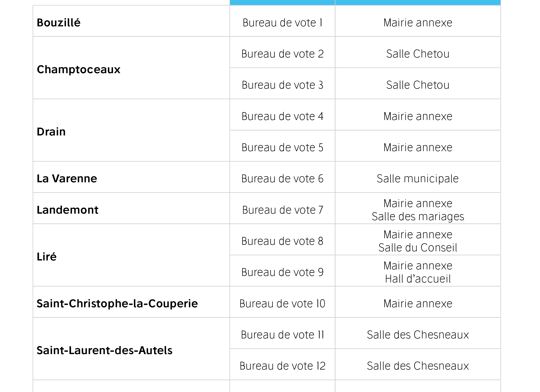Click the Drain commune cell
540x392 pixels.
51,132
